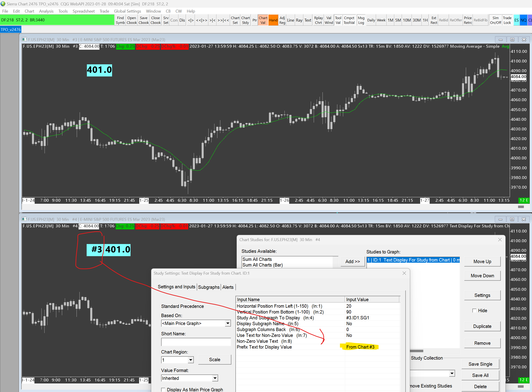
Task: Open the Chart Region dropdown
Action: (190, 360)
